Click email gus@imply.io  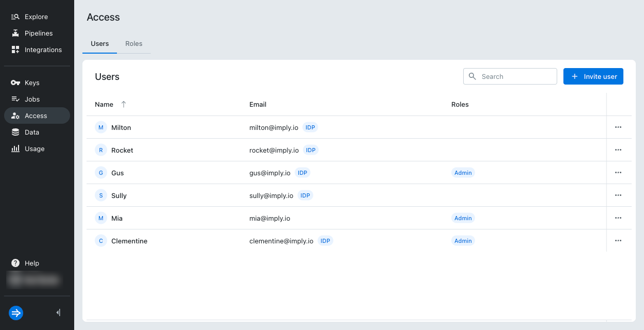[x=270, y=173]
